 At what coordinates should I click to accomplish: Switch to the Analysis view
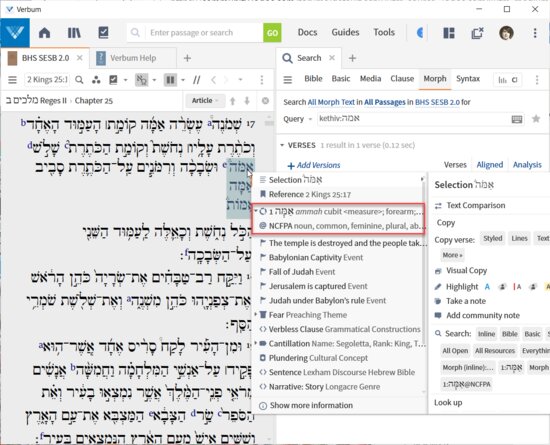[x=527, y=164]
